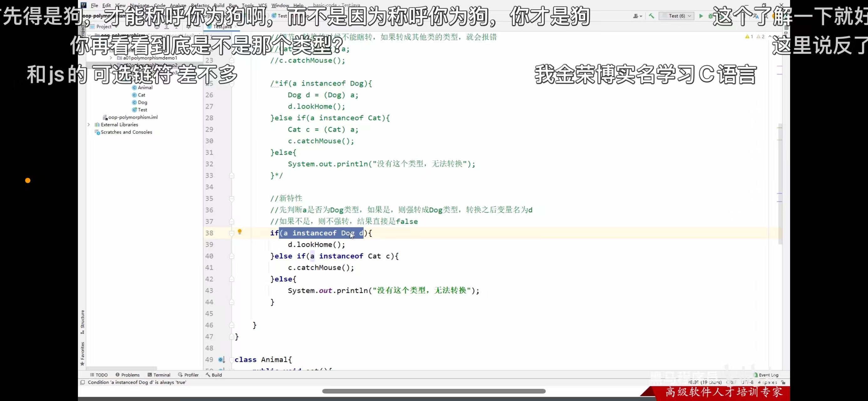Click the Test breadcrumb in navigation bar
Screen dimensions: 868x401
pyautogui.click(x=279, y=16)
